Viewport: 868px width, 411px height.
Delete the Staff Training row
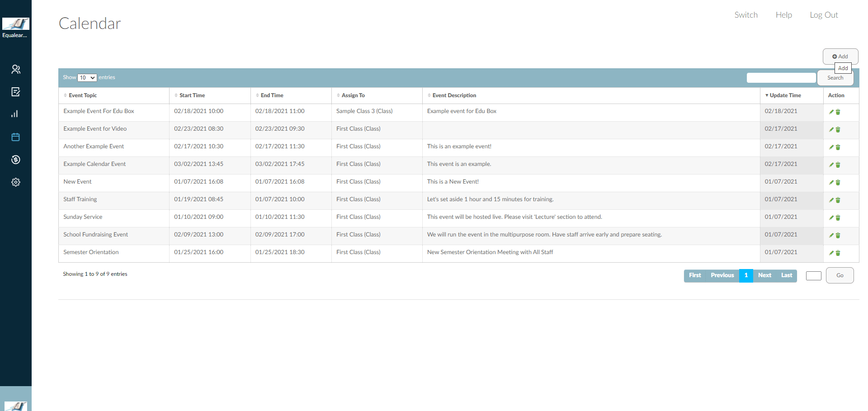[838, 200]
